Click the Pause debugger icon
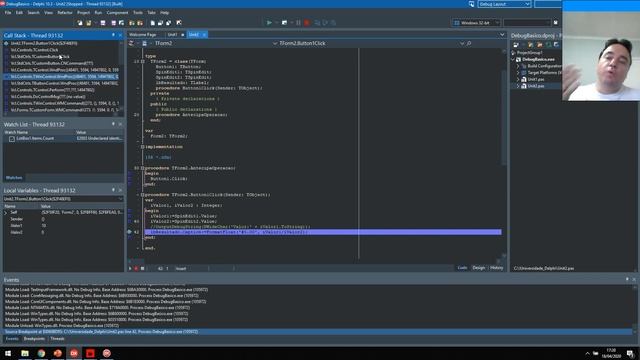 tap(298, 23)
